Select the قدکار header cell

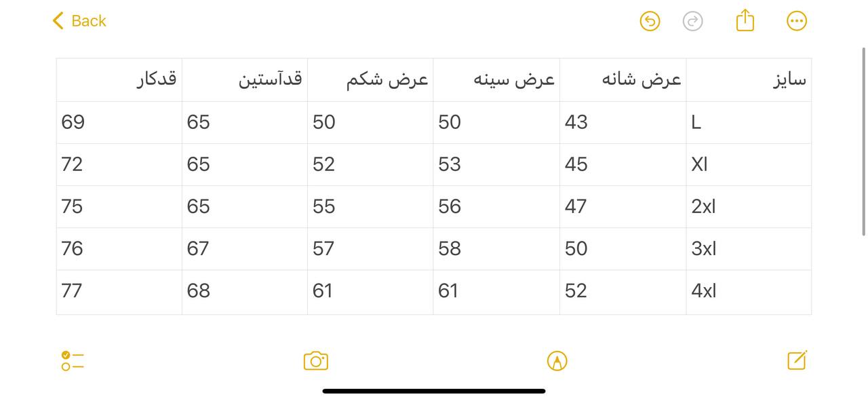coord(119,80)
